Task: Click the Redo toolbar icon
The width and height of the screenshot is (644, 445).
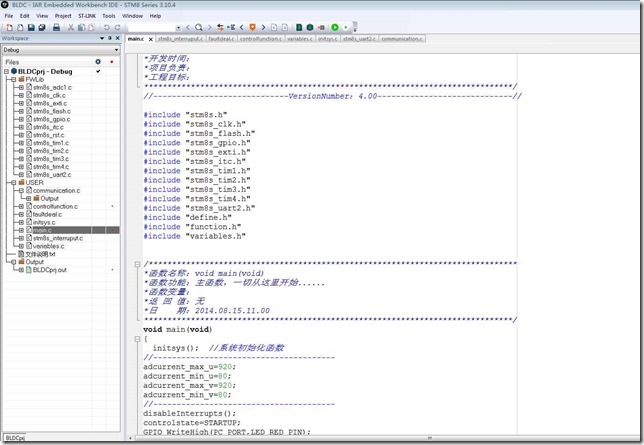Action: pos(117,28)
